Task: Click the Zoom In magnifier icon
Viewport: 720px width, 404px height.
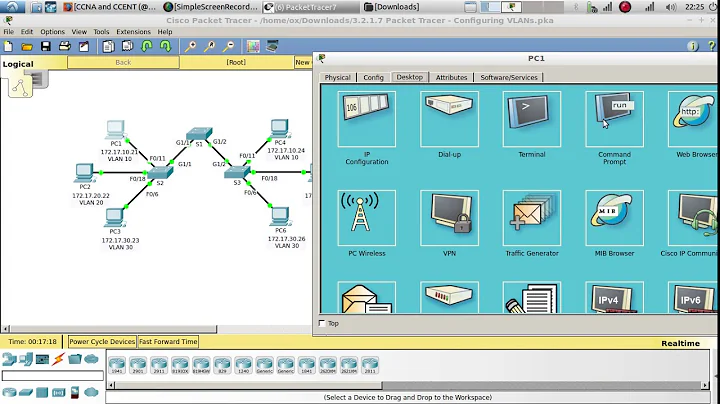Action: click(190, 46)
